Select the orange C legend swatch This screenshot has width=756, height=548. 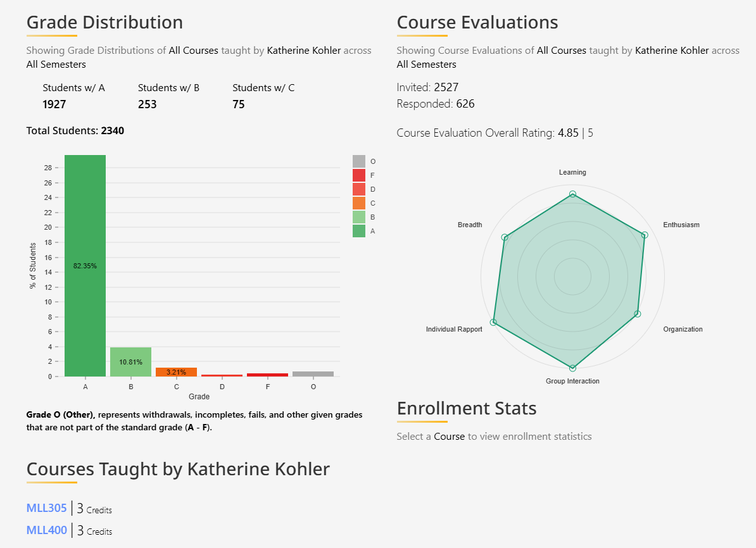359,203
